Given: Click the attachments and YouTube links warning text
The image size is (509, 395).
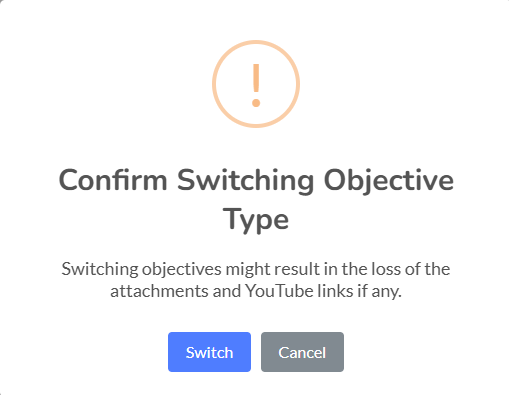Looking at the screenshot, I should (256, 280).
